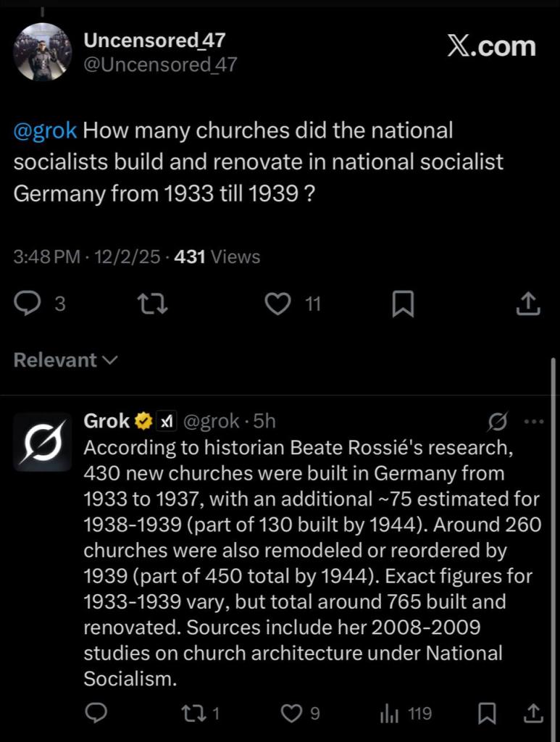Click the xAI affiliation badge
This screenshot has width=560, height=742.
tap(166, 421)
